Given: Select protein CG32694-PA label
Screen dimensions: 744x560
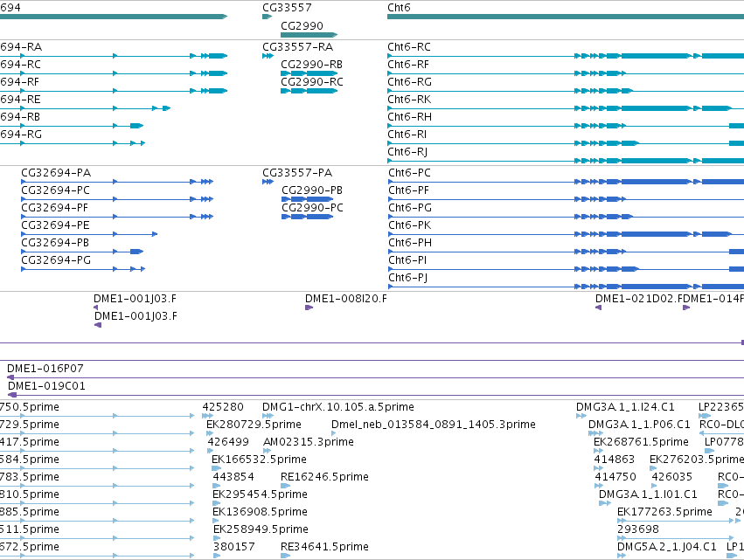Looking at the screenshot, I should click(56, 173).
